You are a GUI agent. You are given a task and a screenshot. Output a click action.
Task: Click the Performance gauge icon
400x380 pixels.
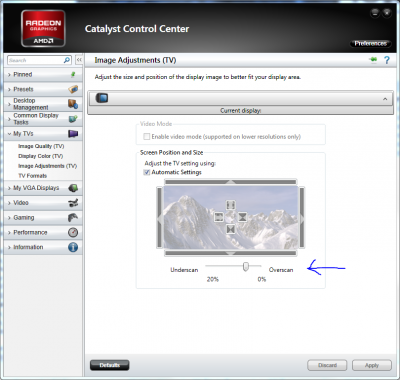pos(73,232)
